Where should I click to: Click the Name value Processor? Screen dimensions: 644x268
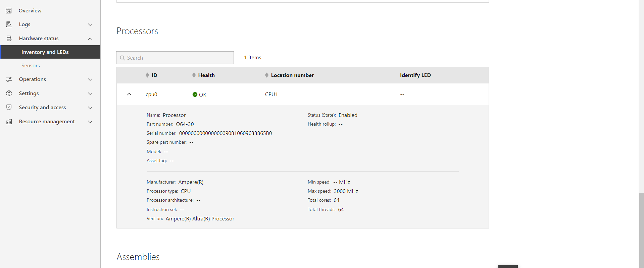coord(174,115)
